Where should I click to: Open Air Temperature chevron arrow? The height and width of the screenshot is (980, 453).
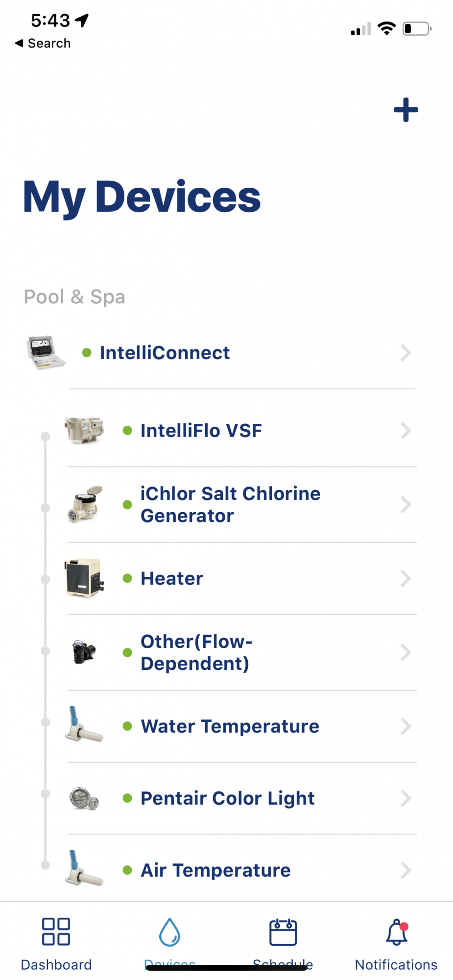click(405, 870)
